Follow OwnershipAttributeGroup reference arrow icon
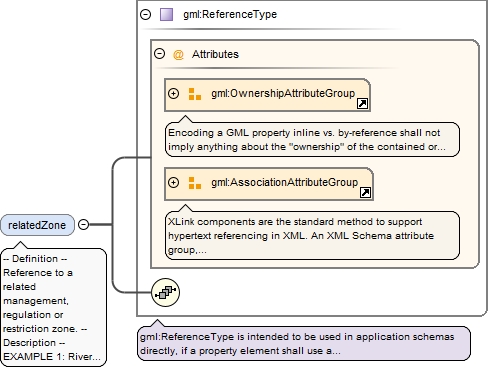The image size is (489, 370). [x=362, y=104]
